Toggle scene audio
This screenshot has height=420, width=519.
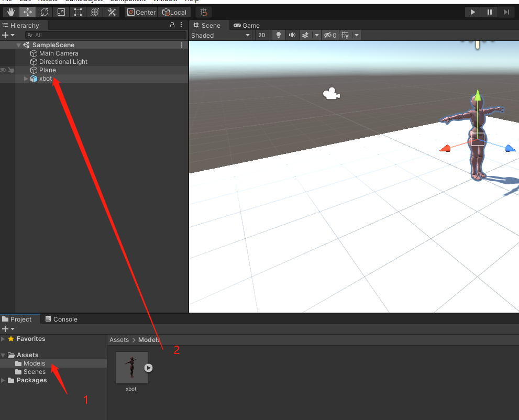coord(292,36)
